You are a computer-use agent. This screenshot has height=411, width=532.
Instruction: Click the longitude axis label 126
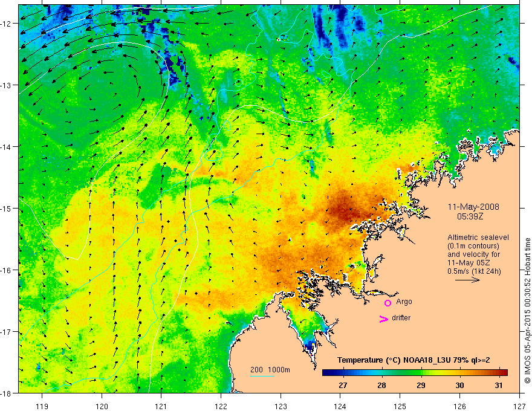click(x=459, y=406)
